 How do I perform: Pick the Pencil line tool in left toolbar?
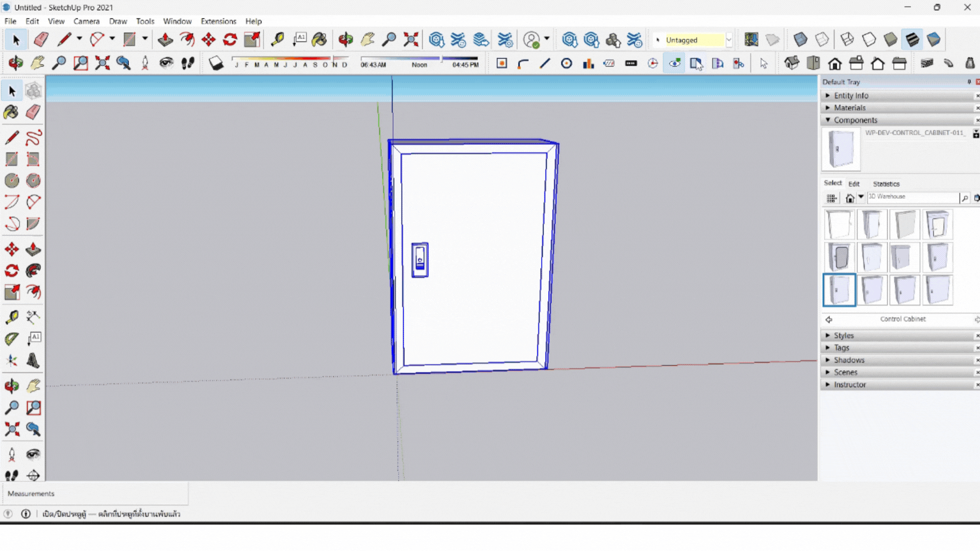(11, 137)
